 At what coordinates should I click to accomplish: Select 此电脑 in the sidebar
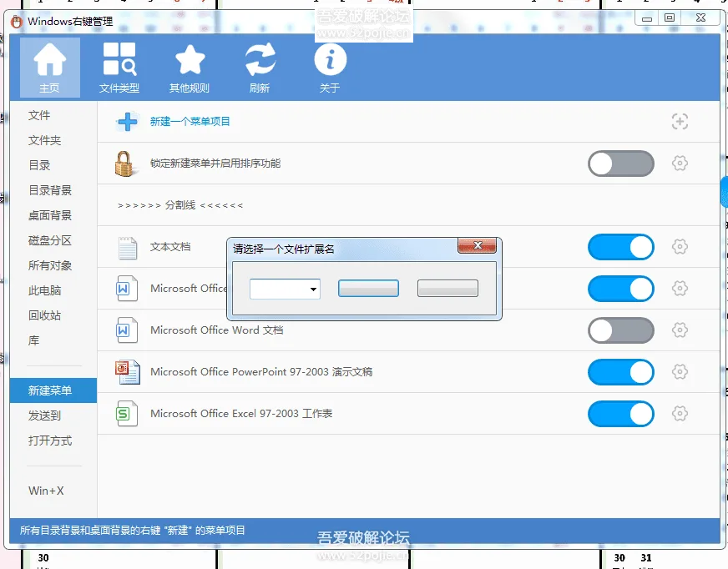click(44, 290)
